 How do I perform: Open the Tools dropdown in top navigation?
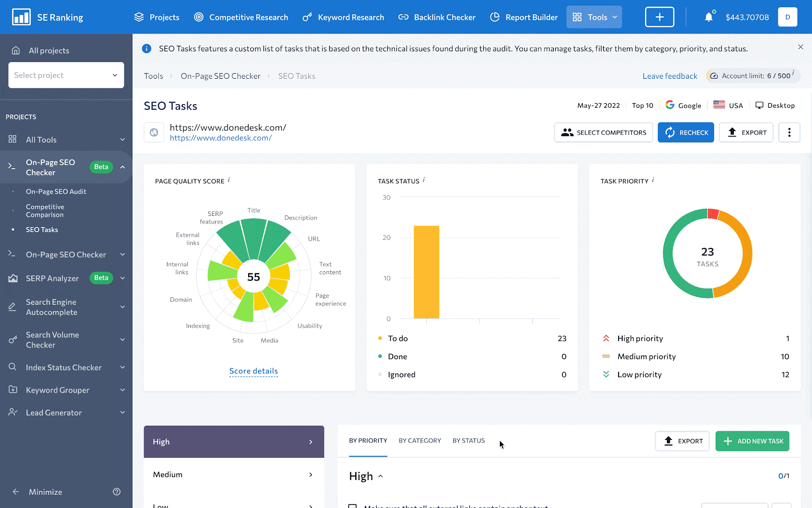(594, 17)
